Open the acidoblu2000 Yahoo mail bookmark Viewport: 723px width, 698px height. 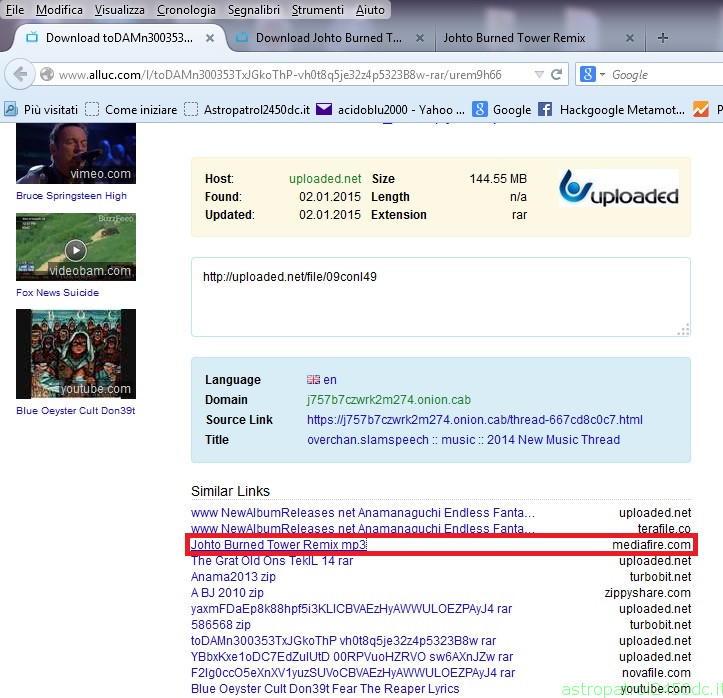click(391, 110)
